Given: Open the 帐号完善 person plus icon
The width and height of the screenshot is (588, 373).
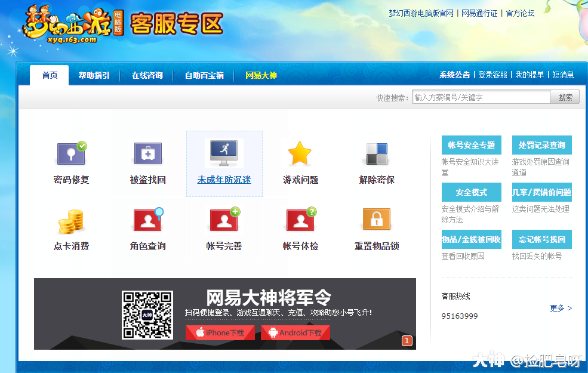Looking at the screenshot, I should (224, 219).
